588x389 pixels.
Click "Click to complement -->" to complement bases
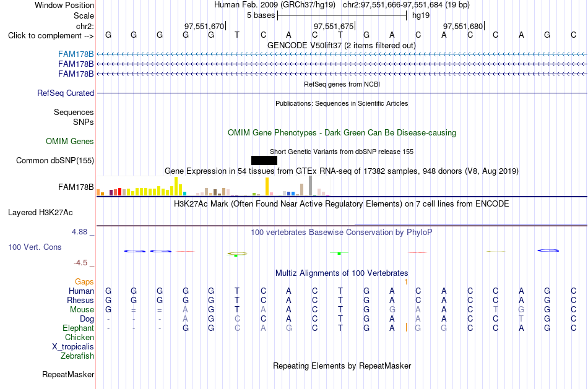point(51,36)
